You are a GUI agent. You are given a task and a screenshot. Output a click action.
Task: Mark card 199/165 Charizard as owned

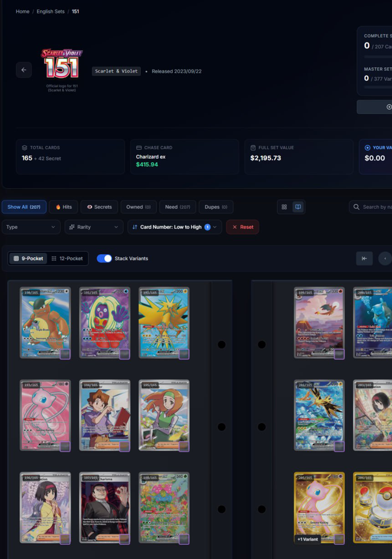tap(339, 354)
